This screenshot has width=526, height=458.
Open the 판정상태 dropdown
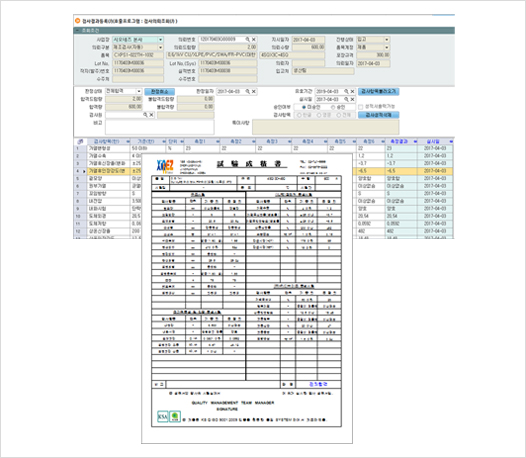tap(139, 92)
